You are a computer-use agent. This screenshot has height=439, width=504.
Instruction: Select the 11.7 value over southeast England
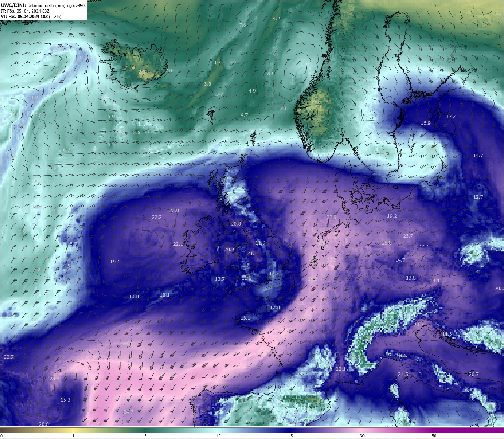click(x=274, y=274)
